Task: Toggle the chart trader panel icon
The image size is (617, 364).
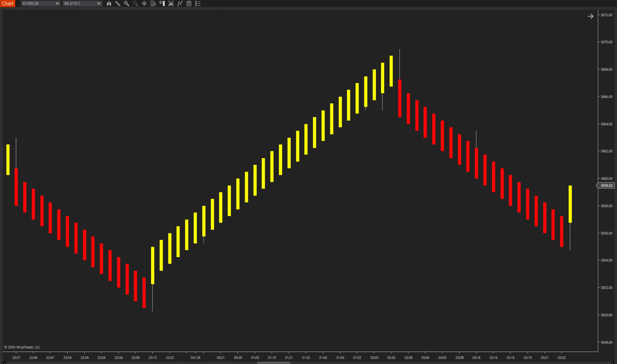Action: coord(162,3)
